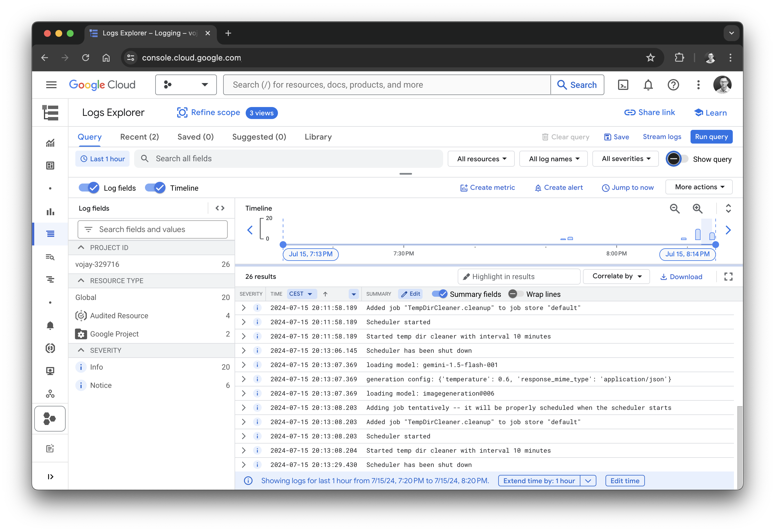Screen dimensions: 775x532
Task: Open the Library tab
Action: tap(318, 137)
